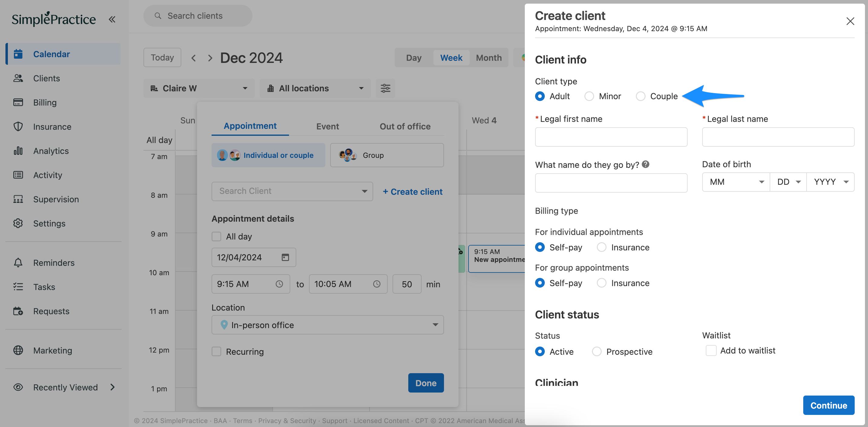Click the magnifier icon in Search clients
The height and width of the screenshot is (427, 868).
(x=158, y=16)
